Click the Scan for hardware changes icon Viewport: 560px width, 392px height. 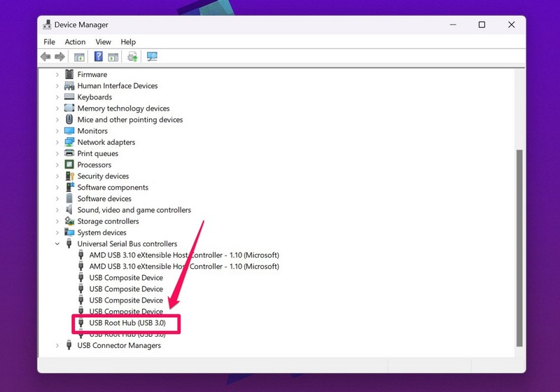151,57
